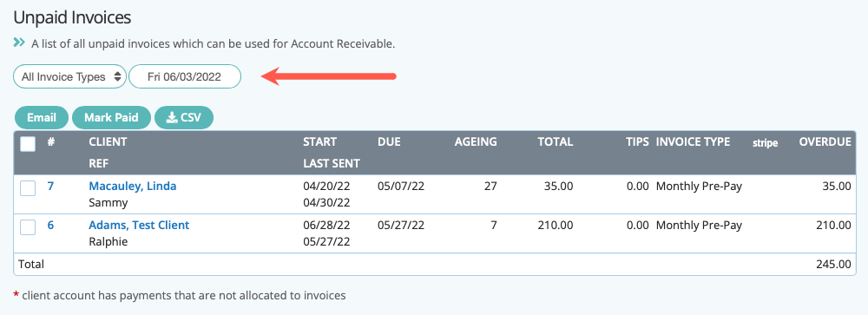
Task: Click start date 04/20/22
Action: 326,187
